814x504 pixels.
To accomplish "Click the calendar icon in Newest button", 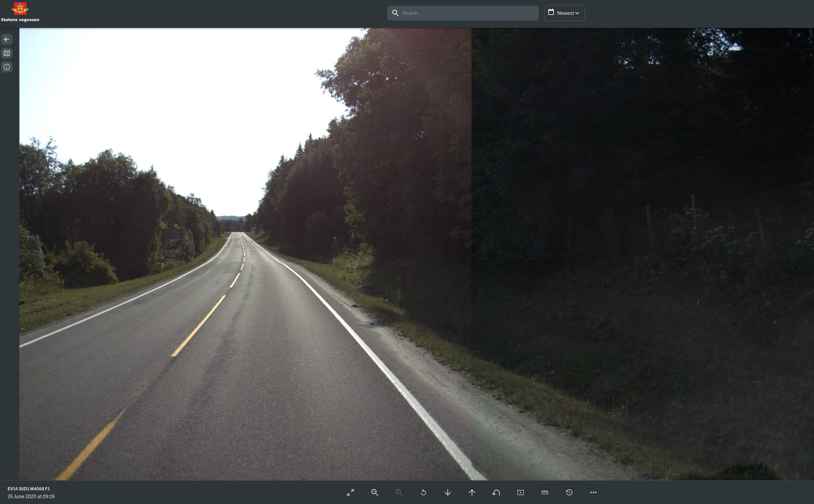I will [551, 12].
